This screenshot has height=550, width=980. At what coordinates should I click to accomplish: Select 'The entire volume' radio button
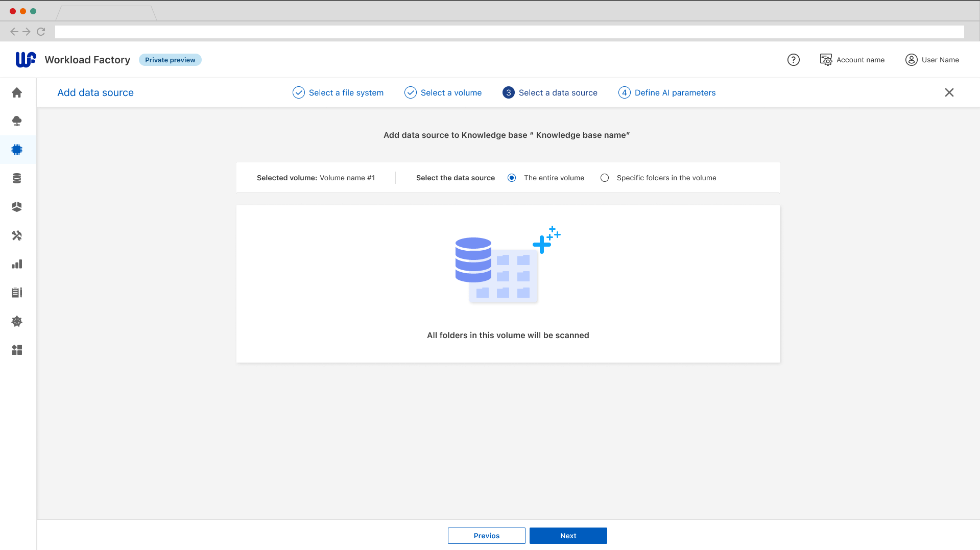(x=512, y=178)
